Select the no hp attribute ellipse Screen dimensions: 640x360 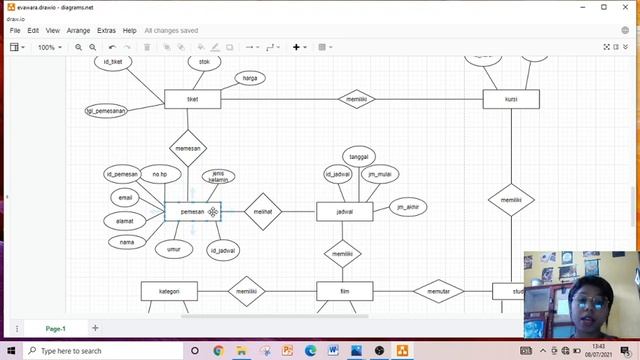pyautogui.click(x=160, y=174)
